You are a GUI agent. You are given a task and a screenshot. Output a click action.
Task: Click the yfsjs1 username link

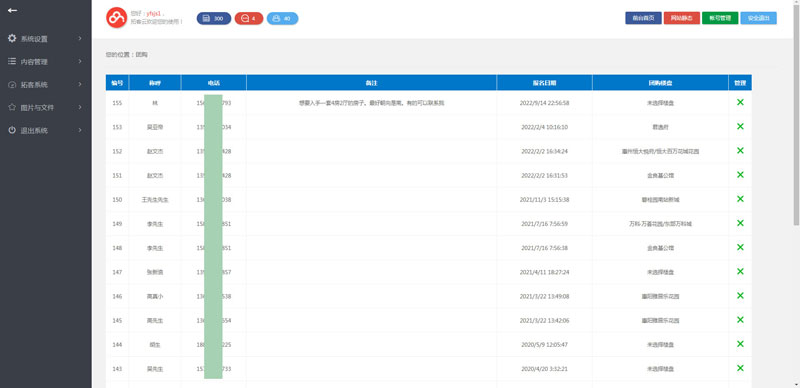pyautogui.click(x=154, y=14)
